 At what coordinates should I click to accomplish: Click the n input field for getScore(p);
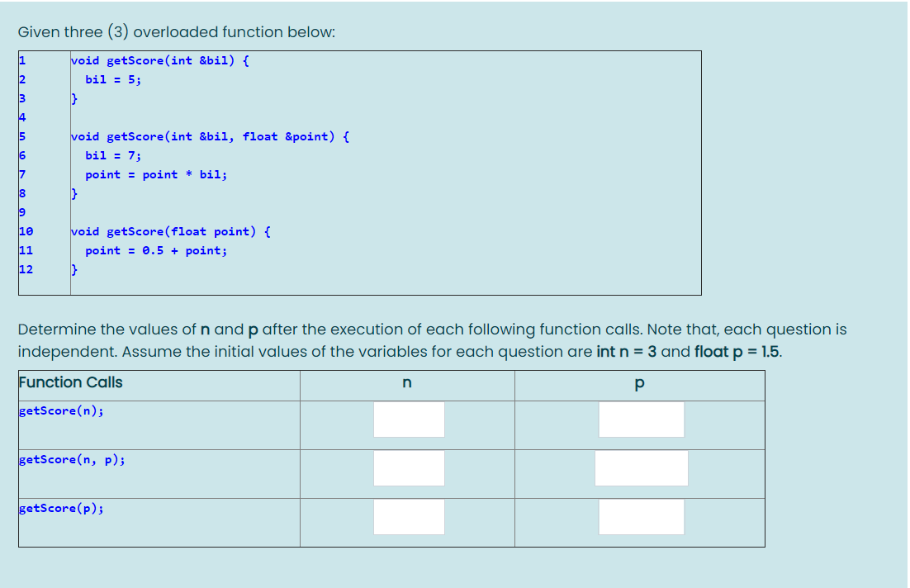409,516
